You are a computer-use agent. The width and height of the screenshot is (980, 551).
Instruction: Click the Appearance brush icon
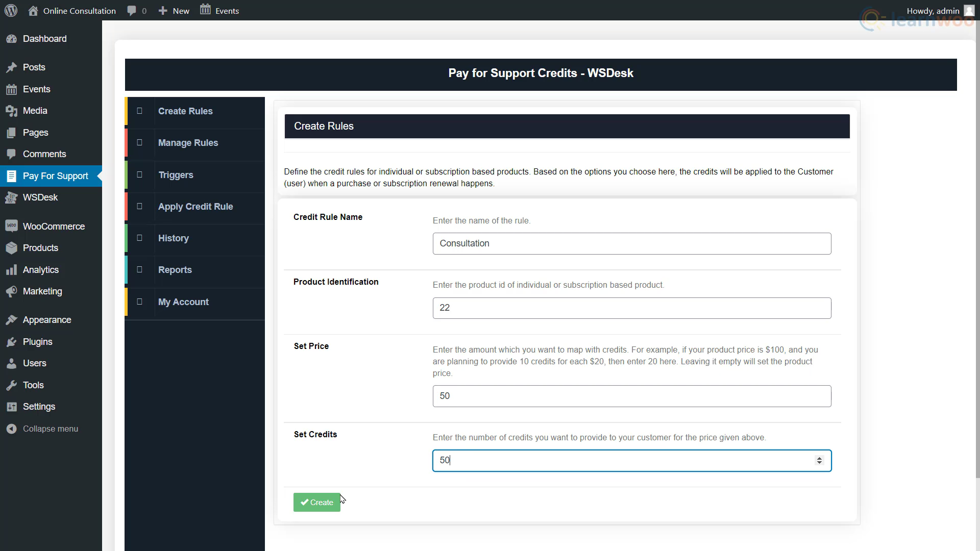point(11,320)
